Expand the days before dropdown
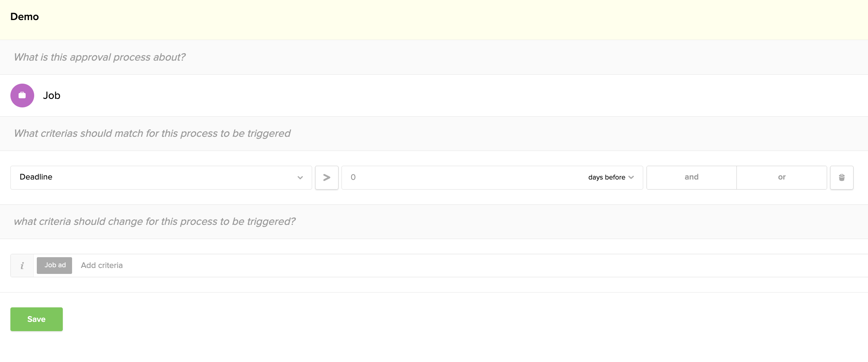This screenshot has width=868, height=362. pos(611,177)
